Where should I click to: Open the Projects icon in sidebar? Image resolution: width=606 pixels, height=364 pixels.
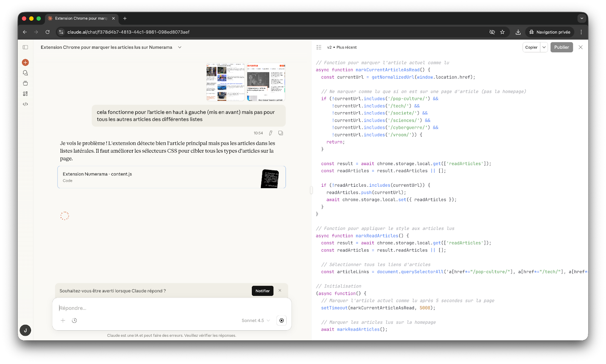(25, 83)
